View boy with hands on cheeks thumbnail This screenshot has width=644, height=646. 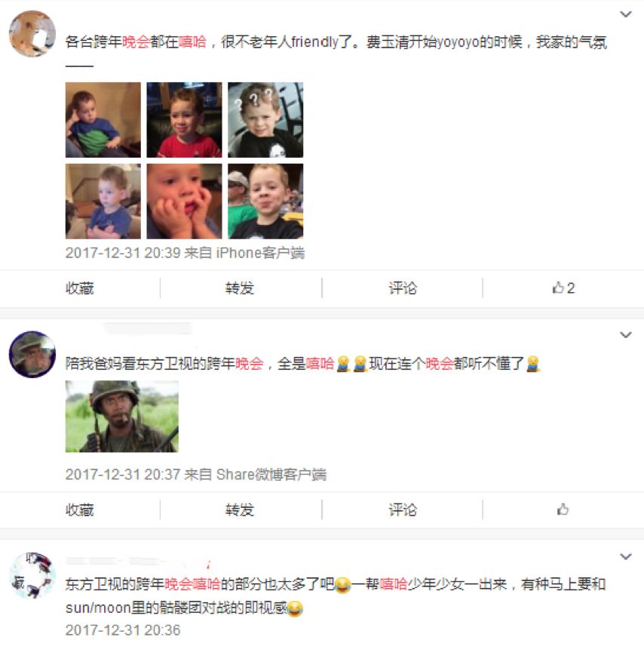click(185, 201)
